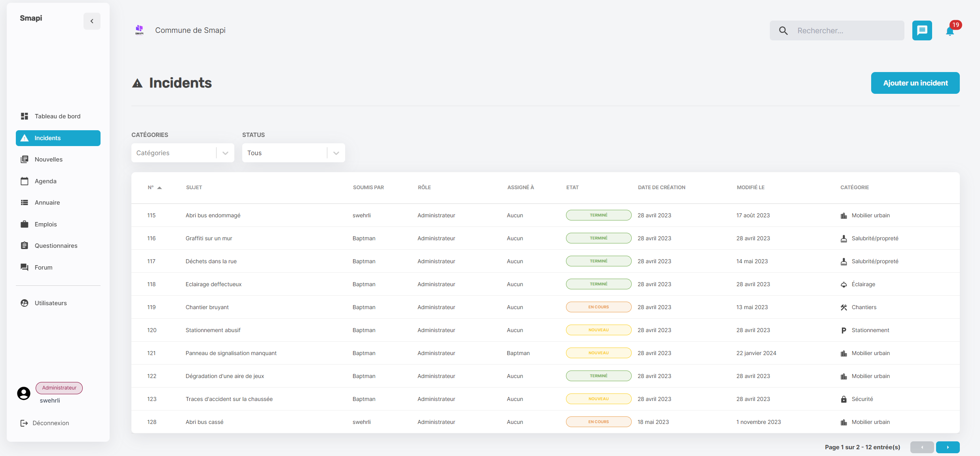Click the Incidents sidebar icon
This screenshot has width=980, height=456.
pyautogui.click(x=25, y=137)
